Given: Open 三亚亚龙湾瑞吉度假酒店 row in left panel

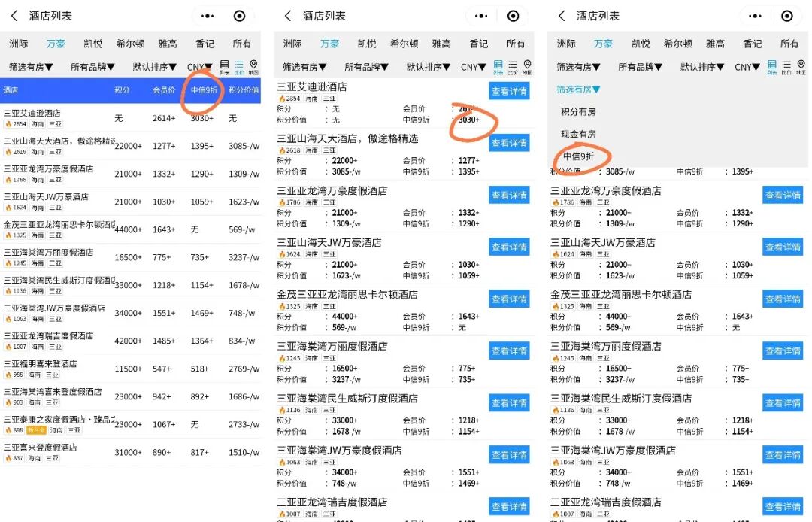Looking at the screenshot, I should click(x=131, y=341).
